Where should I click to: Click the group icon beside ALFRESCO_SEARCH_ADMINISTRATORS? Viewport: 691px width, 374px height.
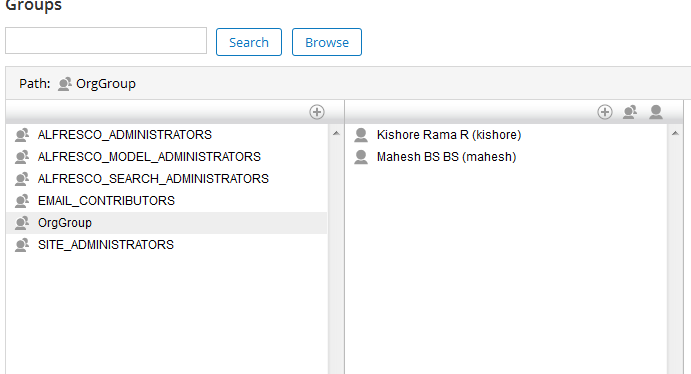(22, 179)
